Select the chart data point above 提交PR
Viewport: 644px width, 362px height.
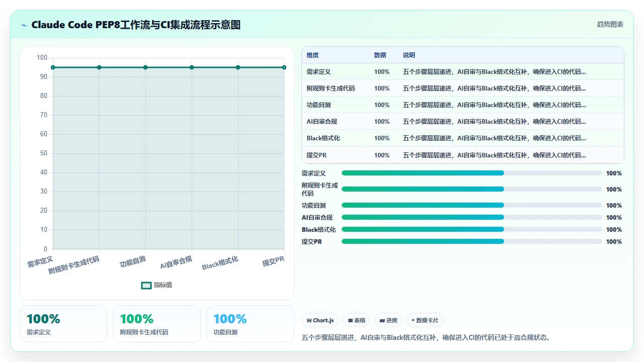(x=284, y=67)
